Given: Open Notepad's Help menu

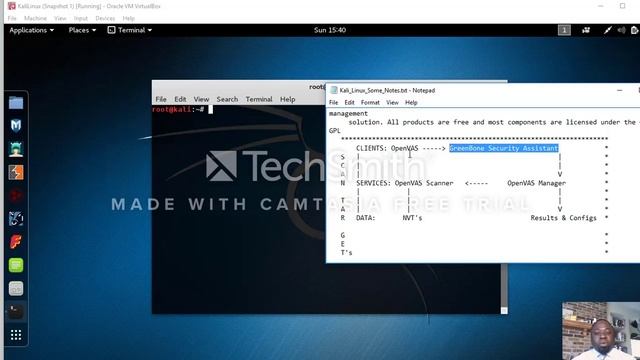Looking at the screenshot, I should click(411, 103).
